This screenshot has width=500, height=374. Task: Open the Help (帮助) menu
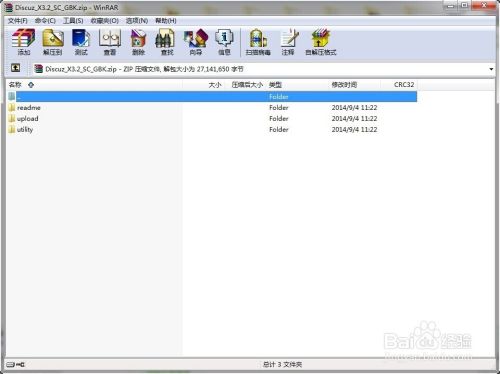(166, 21)
